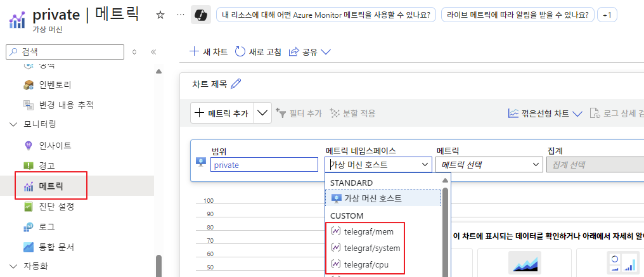Click the 통합 문서 workbook icon
Image resolution: width=644 pixels, height=277 pixels.
29,247
